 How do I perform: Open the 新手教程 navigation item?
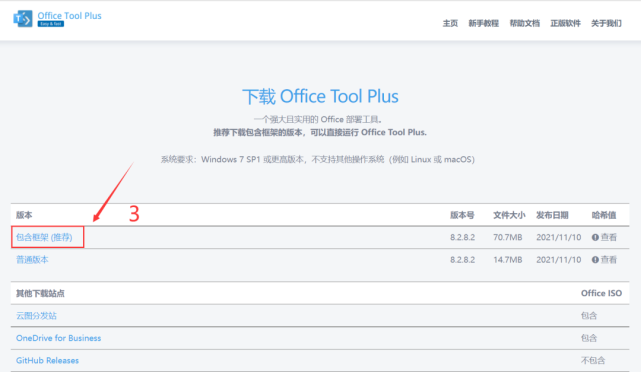tap(484, 23)
